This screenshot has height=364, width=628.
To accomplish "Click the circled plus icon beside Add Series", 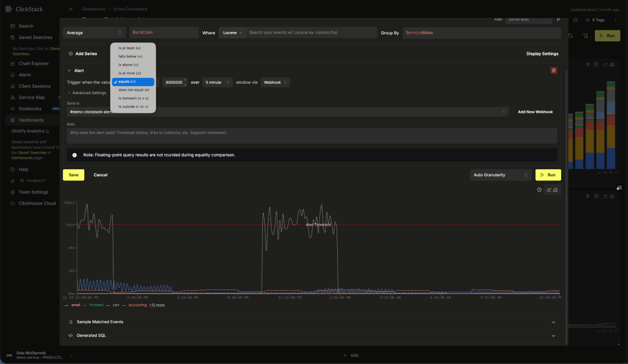I will (70, 53).
